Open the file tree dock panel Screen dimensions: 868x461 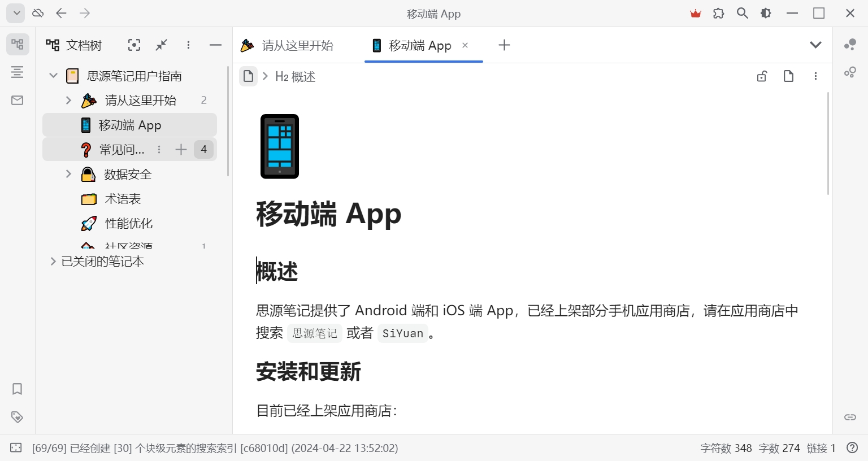coord(18,44)
